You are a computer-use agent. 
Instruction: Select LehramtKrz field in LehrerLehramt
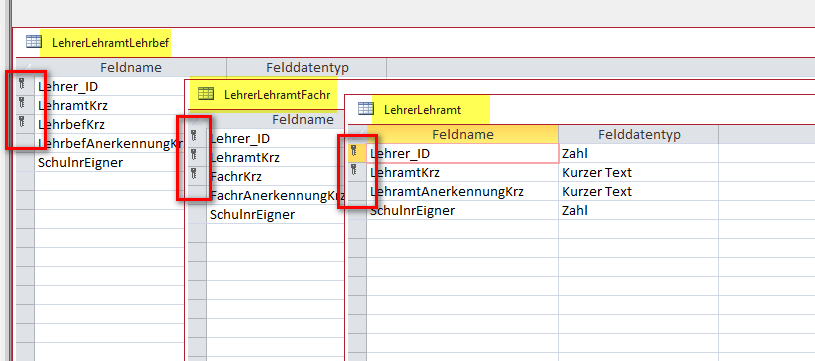pyautogui.click(x=463, y=172)
